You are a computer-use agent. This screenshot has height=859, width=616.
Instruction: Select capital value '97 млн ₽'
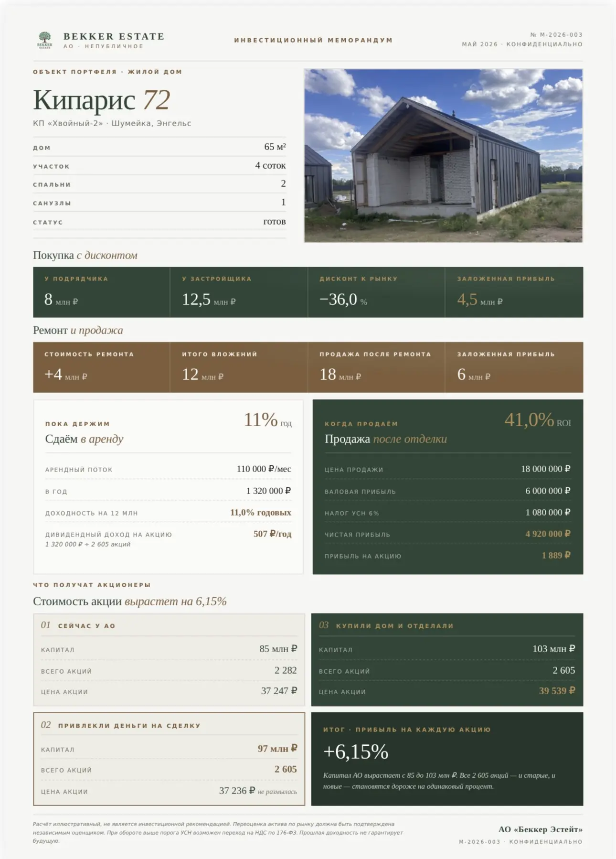(x=277, y=749)
